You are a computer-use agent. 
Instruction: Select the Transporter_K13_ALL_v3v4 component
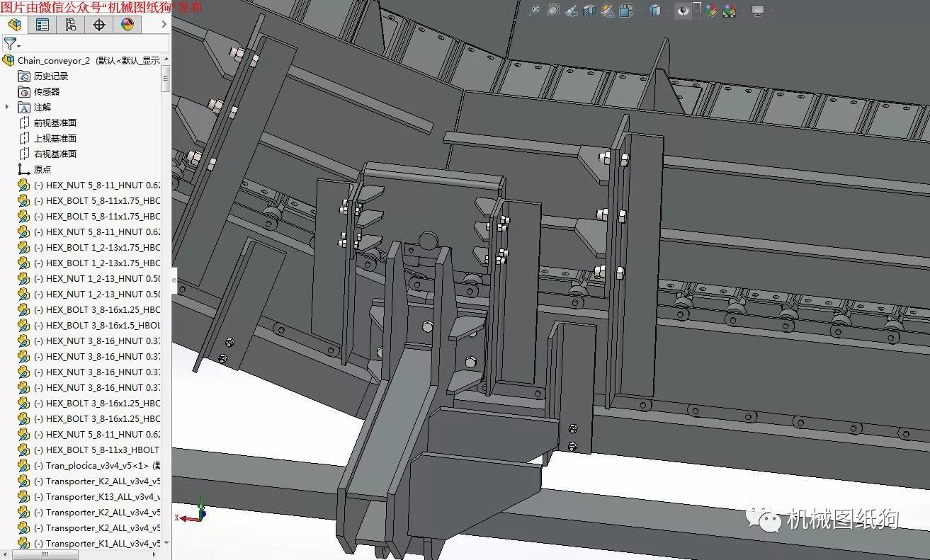pyautogui.click(x=89, y=497)
